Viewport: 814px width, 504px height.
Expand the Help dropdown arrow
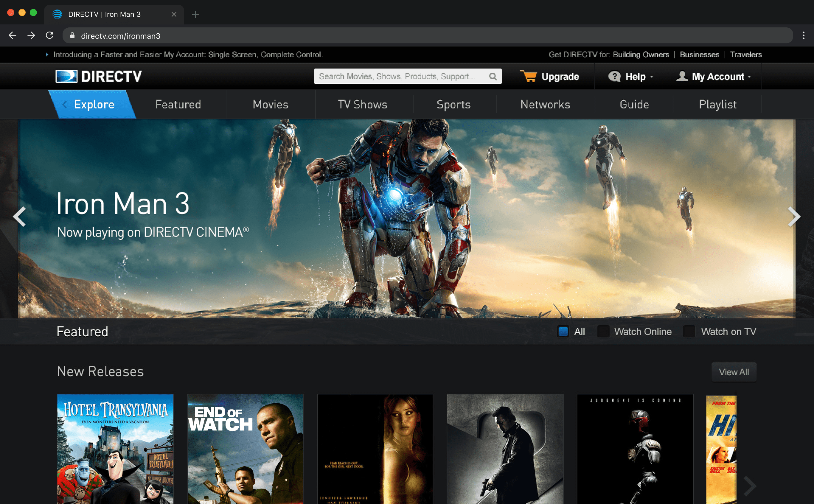point(652,77)
